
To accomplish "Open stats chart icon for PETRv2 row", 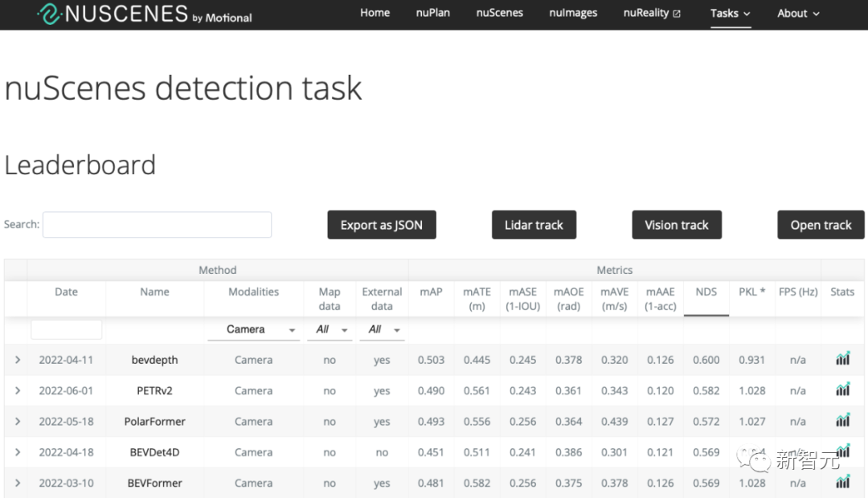I will tap(842, 390).
